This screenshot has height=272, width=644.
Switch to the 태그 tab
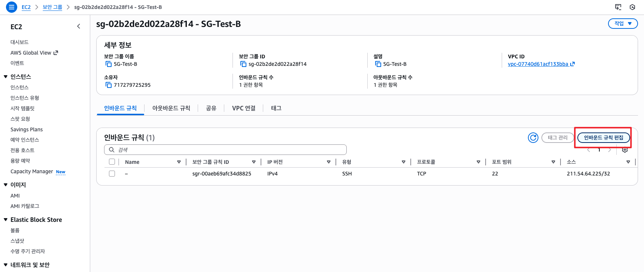[x=276, y=108]
